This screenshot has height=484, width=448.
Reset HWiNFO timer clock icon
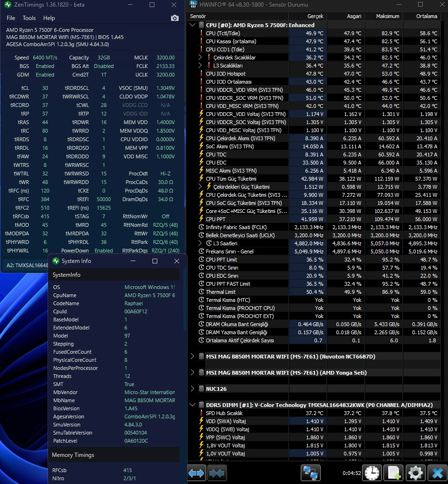click(x=372, y=473)
